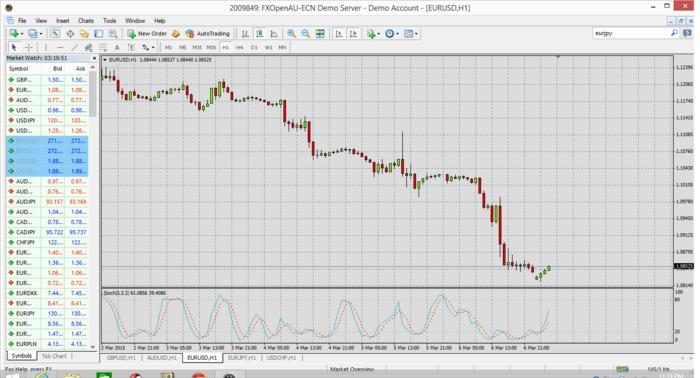700x378 pixels.
Task: Click the Market Watch vertical scrollbar
Action: point(92,208)
